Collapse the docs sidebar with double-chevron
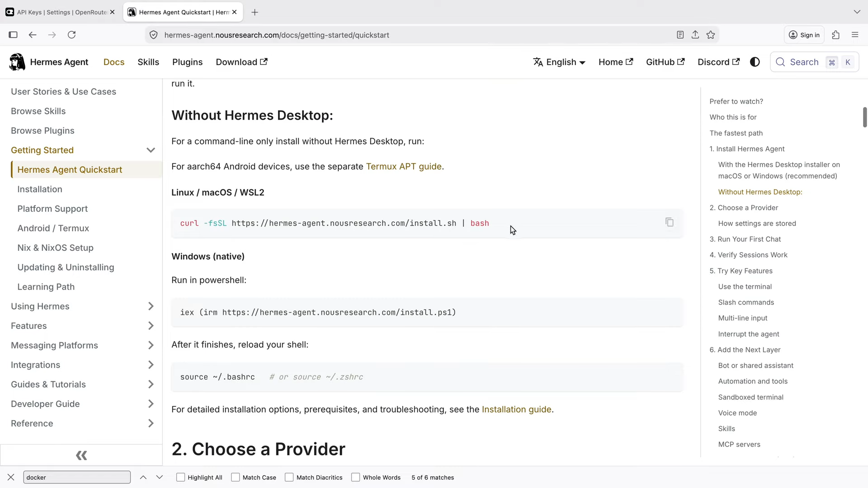The width and height of the screenshot is (868, 488). click(81, 455)
